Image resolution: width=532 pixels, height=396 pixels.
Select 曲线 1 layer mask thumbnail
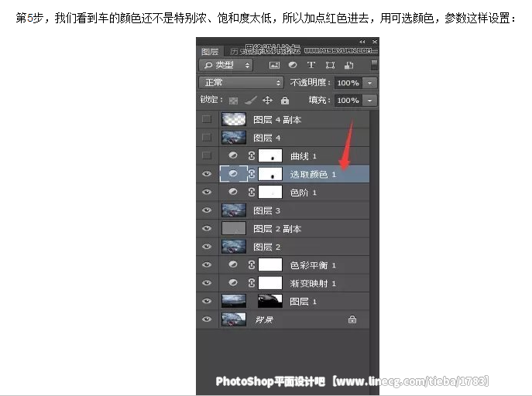point(270,155)
